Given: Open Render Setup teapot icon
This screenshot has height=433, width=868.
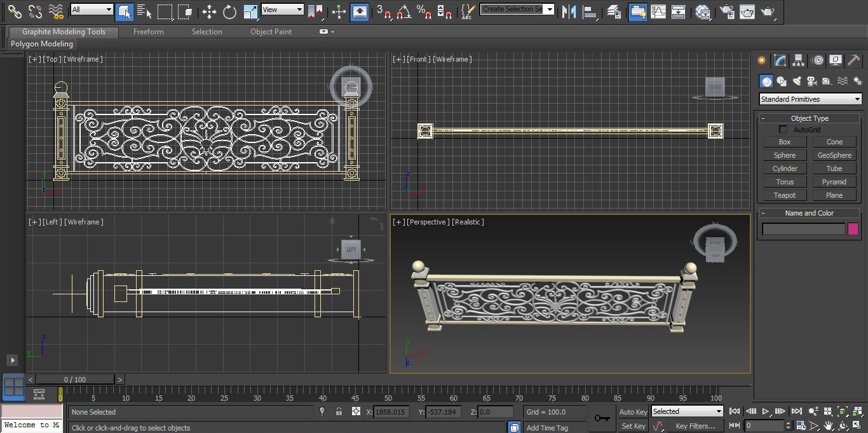Looking at the screenshot, I should pos(726,11).
